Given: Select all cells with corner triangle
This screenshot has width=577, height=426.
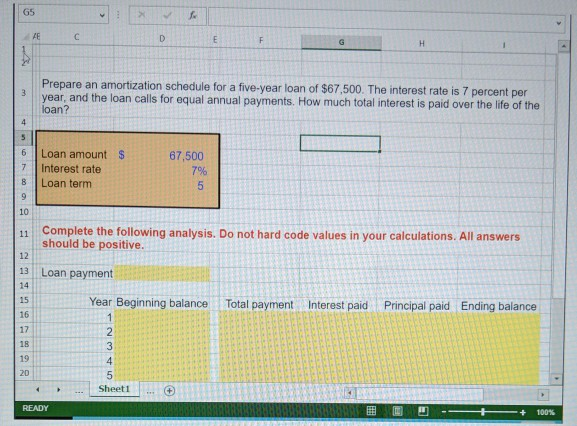Looking at the screenshot, I should tap(26, 36).
